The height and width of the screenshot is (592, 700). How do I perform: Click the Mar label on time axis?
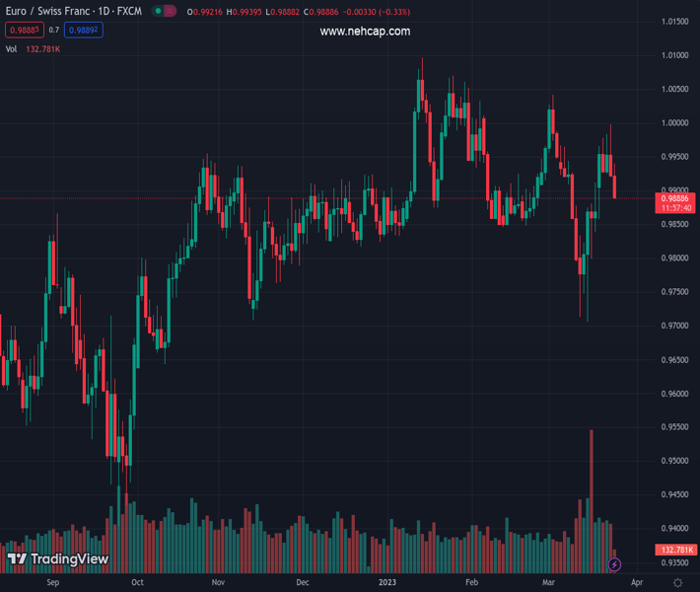tap(548, 583)
